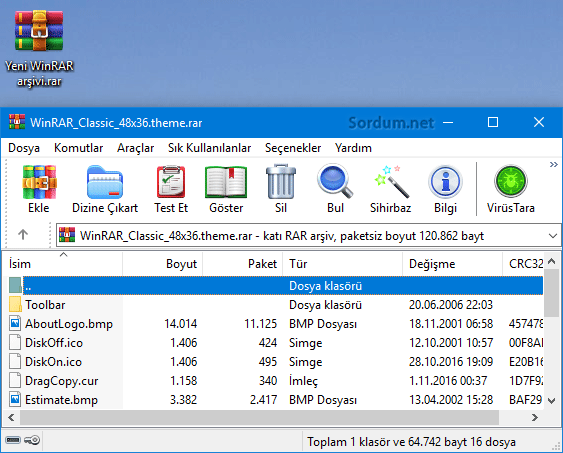Select the DragCopy.cur file
Screen dimensions: 563x453
[275, 381]
